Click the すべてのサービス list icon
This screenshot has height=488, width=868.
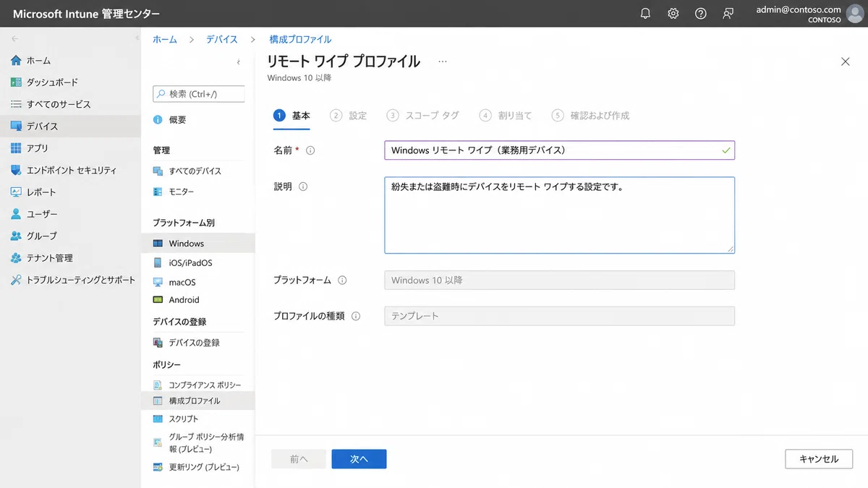pyautogui.click(x=16, y=104)
